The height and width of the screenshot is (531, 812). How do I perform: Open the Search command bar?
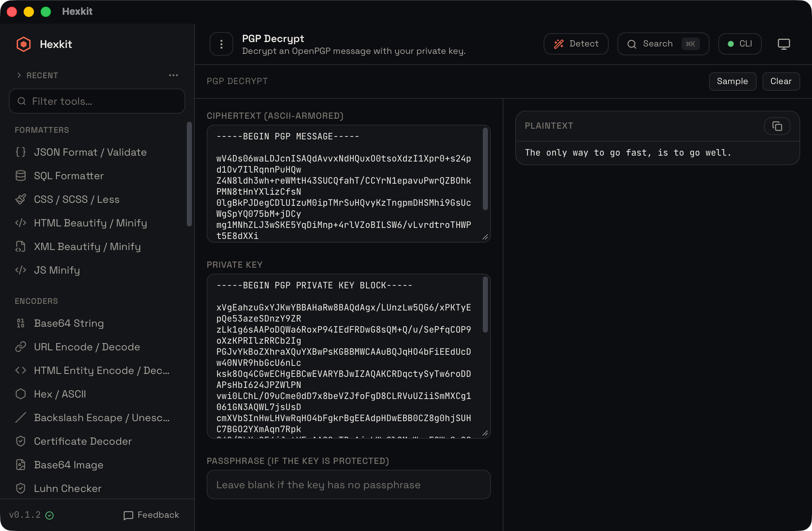[x=663, y=44]
